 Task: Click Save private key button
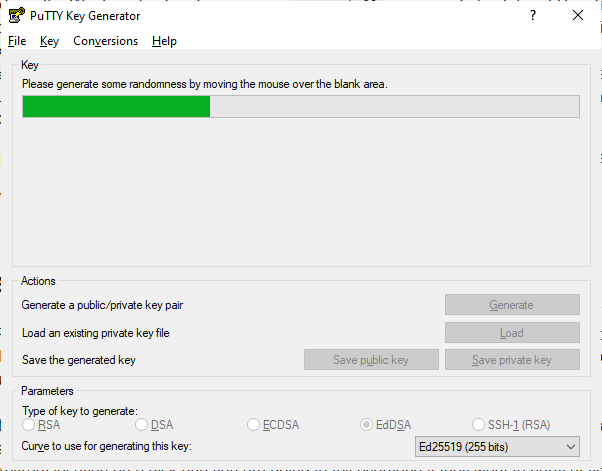point(512,360)
